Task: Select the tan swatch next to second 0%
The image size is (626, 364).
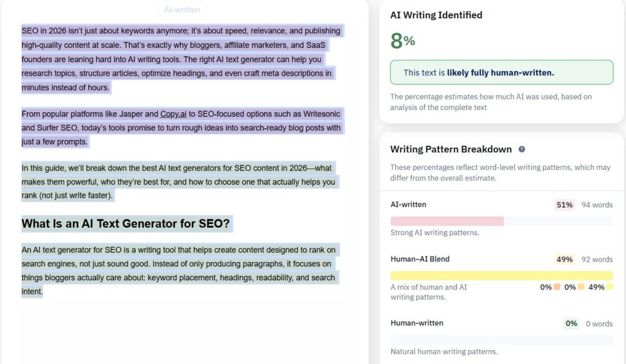Action: click(x=582, y=287)
